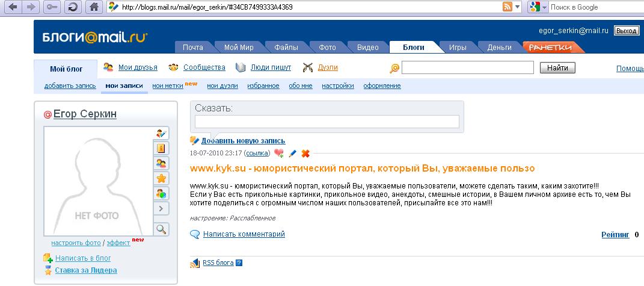Screen dimensions: 644x286
Task: Open the post (ссылка) permalink
Action: [x=257, y=153]
